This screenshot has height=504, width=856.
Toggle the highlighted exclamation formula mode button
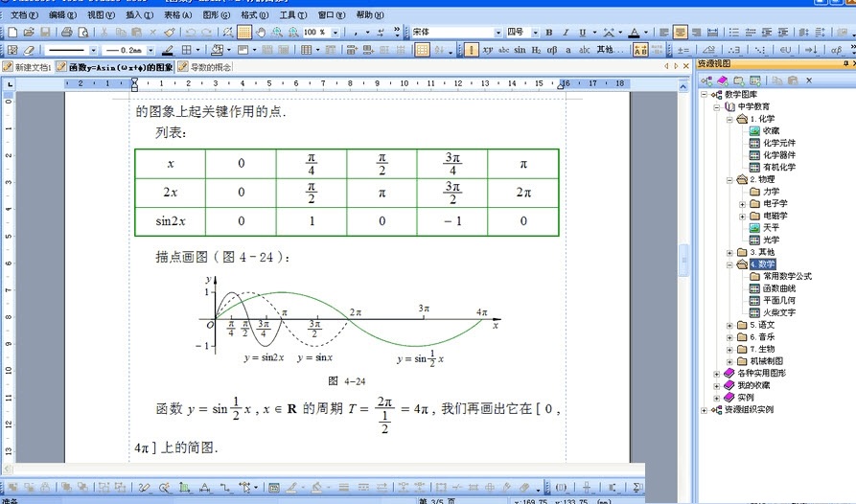[x=471, y=50]
